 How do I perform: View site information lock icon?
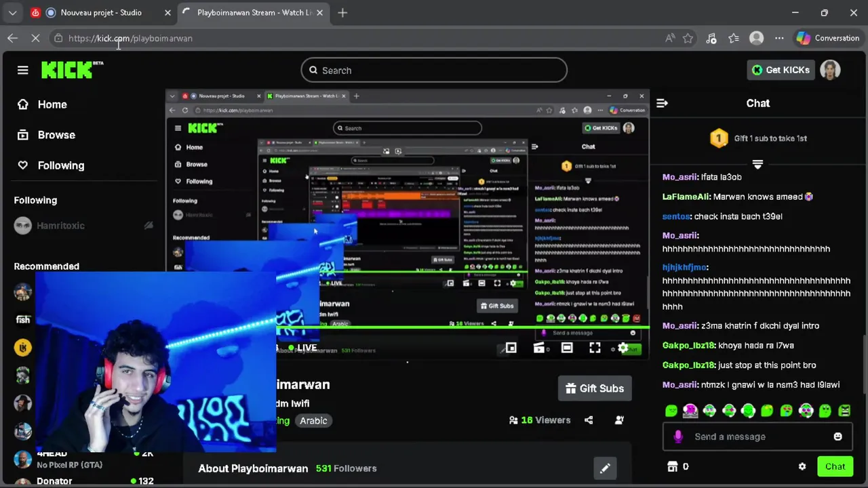58,38
